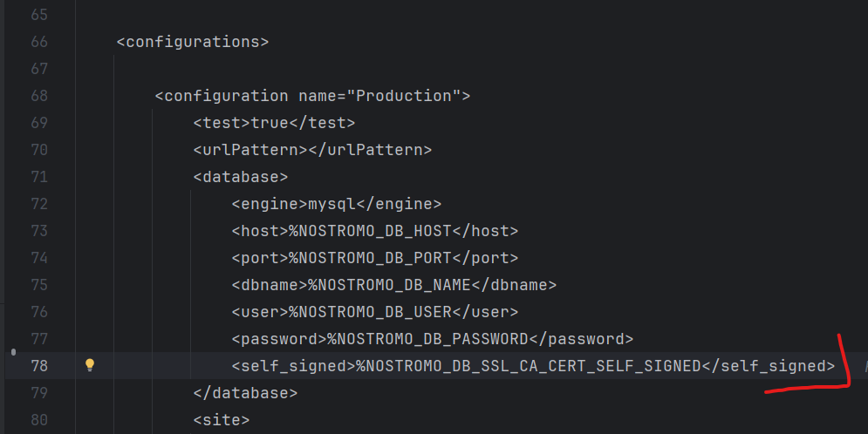The width and height of the screenshot is (868, 434).
Task: Click line number 71 in the gutter
Action: pos(38,177)
